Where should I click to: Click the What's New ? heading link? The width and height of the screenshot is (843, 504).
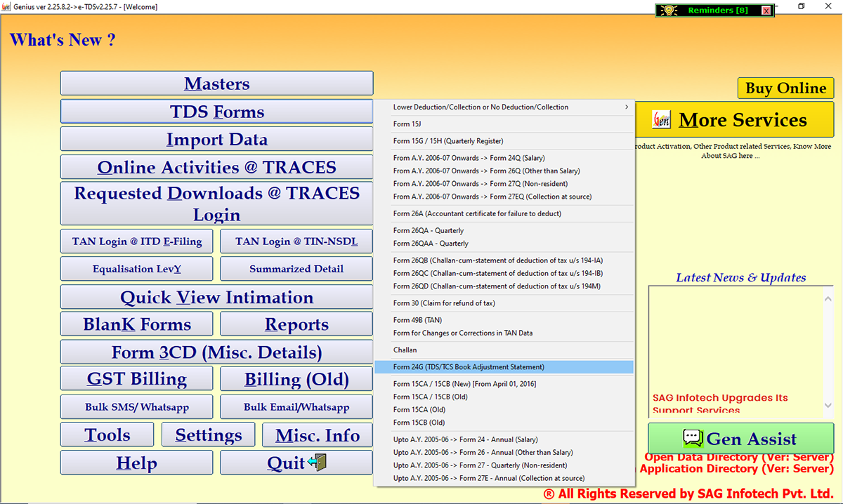[63, 40]
